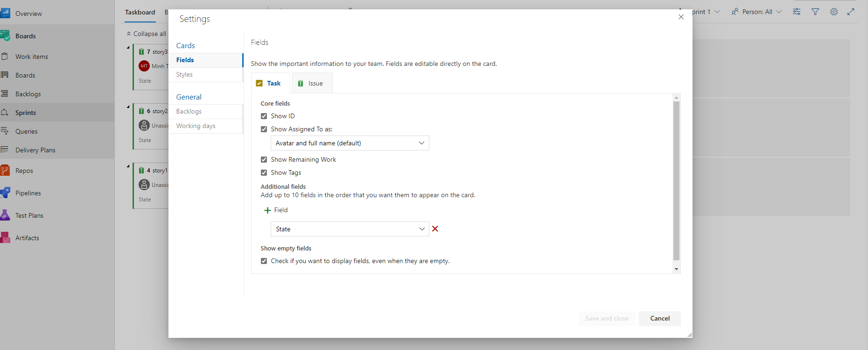Open the Overview hub icon
Viewport: 868px width, 350px height.
tap(5, 13)
